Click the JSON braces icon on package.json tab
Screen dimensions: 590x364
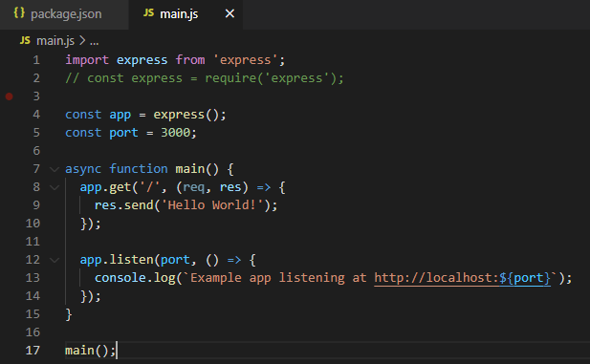(x=19, y=13)
